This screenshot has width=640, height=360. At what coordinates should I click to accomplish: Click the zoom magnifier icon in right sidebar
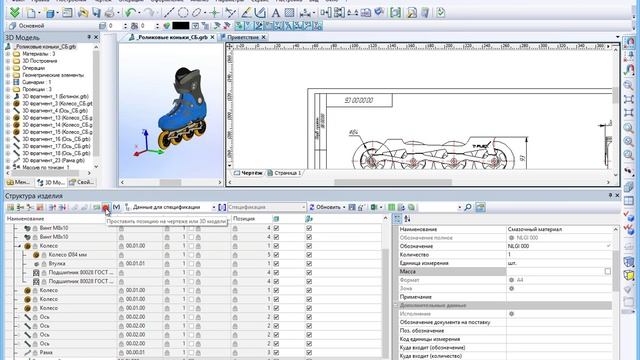(x=629, y=85)
